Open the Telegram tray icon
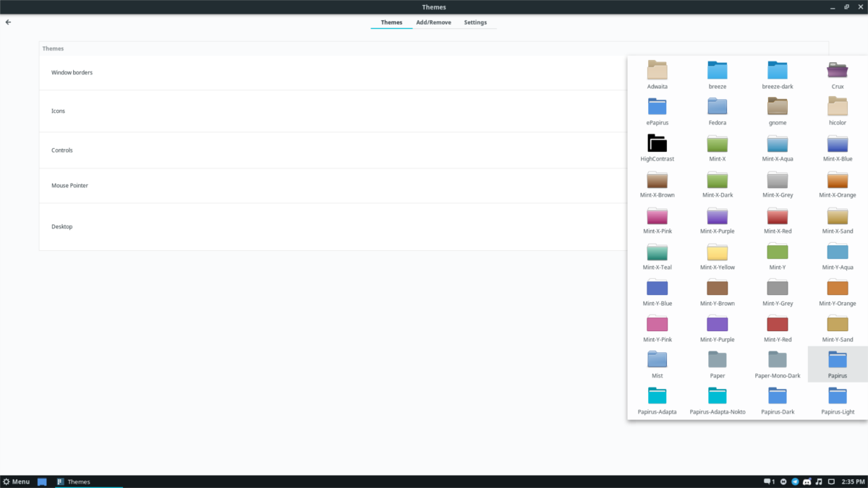868x488 pixels. point(796,481)
